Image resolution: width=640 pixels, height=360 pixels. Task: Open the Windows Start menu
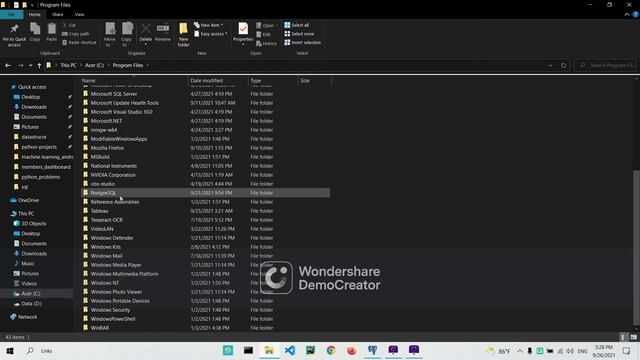click(10, 351)
